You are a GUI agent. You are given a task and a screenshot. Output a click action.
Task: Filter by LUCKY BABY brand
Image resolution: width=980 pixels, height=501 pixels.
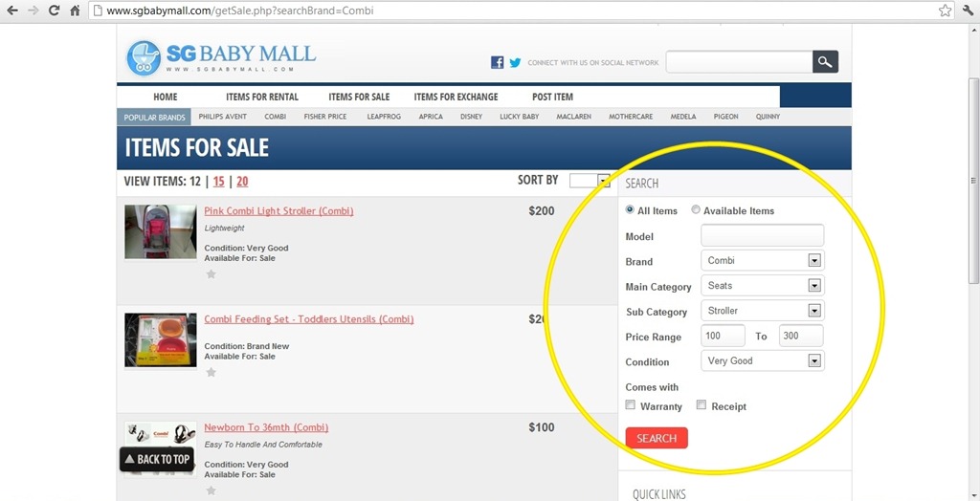520,117
